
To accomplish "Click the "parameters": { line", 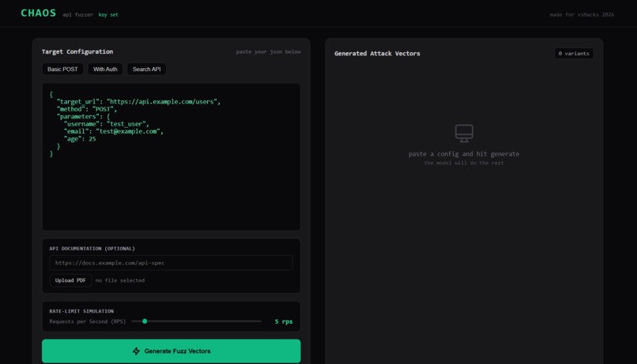I will tap(83, 116).
